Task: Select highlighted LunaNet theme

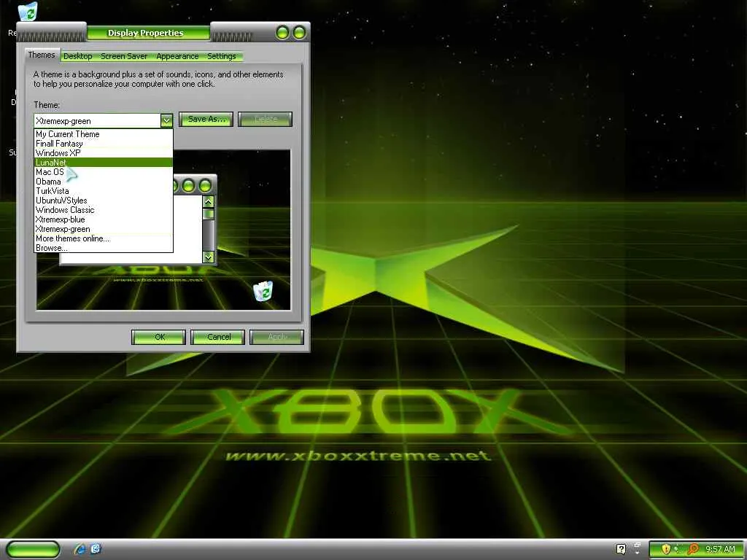Action: tap(104, 163)
